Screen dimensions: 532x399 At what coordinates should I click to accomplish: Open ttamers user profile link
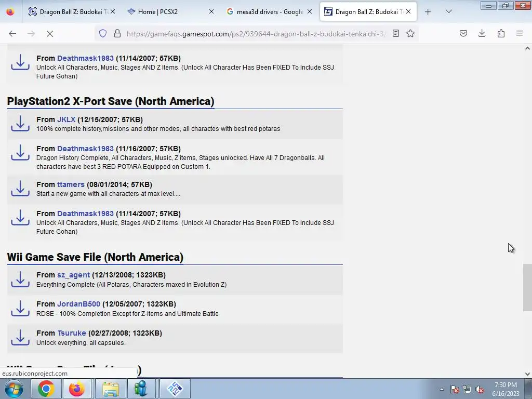pos(71,184)
